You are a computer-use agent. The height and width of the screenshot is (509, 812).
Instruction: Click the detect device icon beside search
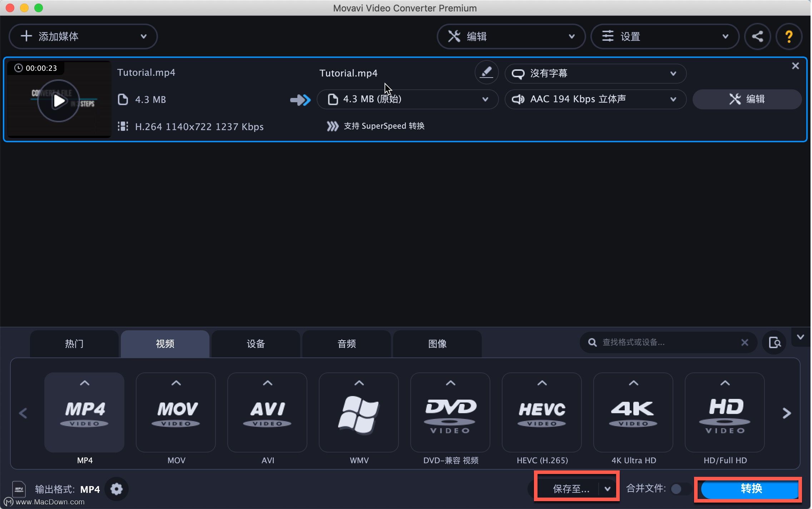click(774, 342)
